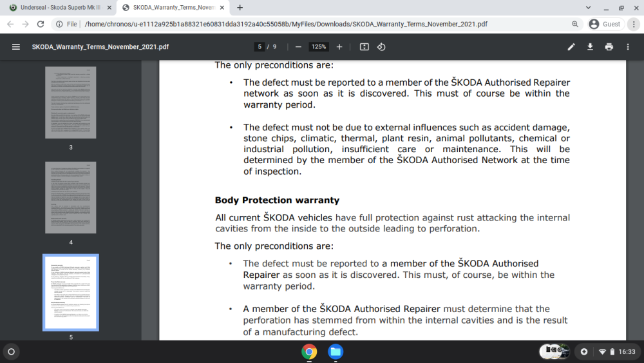Reload the current page
644x363 pixels.
click(x=40, y=25)
